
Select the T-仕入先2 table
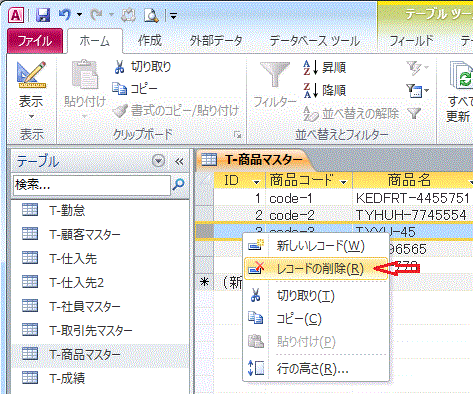click(x=100, y=282)
